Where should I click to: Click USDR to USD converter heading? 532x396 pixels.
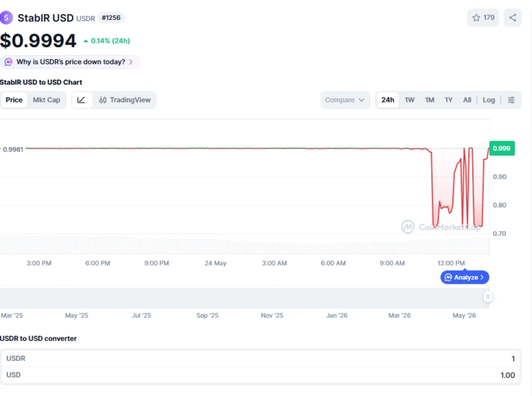click(39, 339)
